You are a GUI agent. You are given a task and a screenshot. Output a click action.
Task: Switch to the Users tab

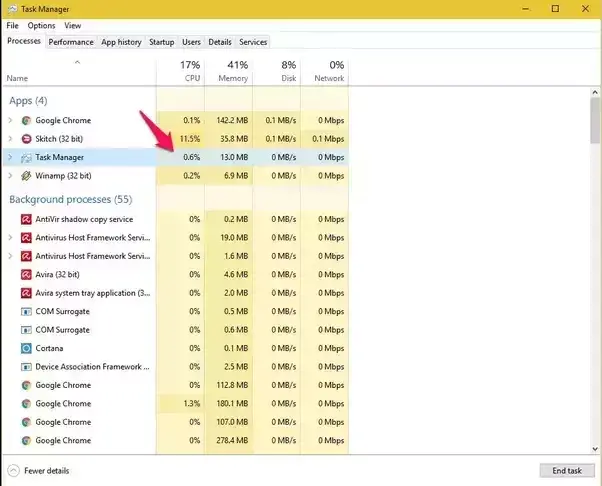(191, 42)
